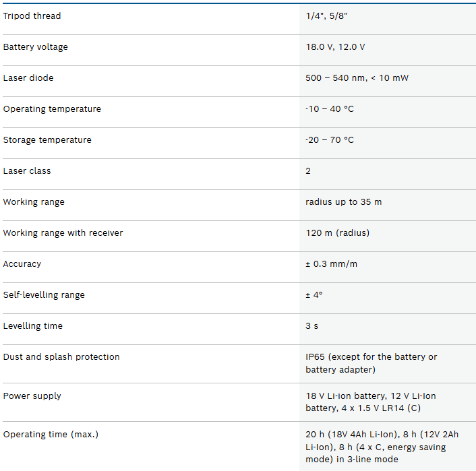Click the "Laser class" label
476x471 pixels.
[27, 170]
